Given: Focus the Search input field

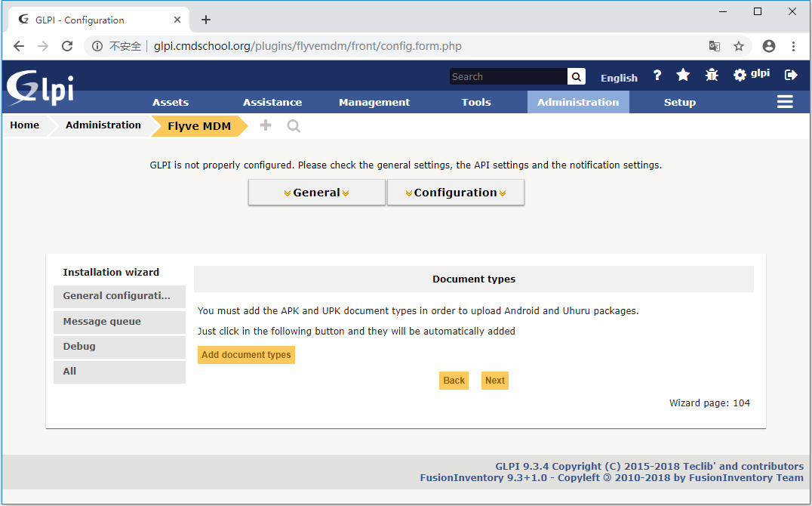Looking at the screenshot, I should click(508, 77).
